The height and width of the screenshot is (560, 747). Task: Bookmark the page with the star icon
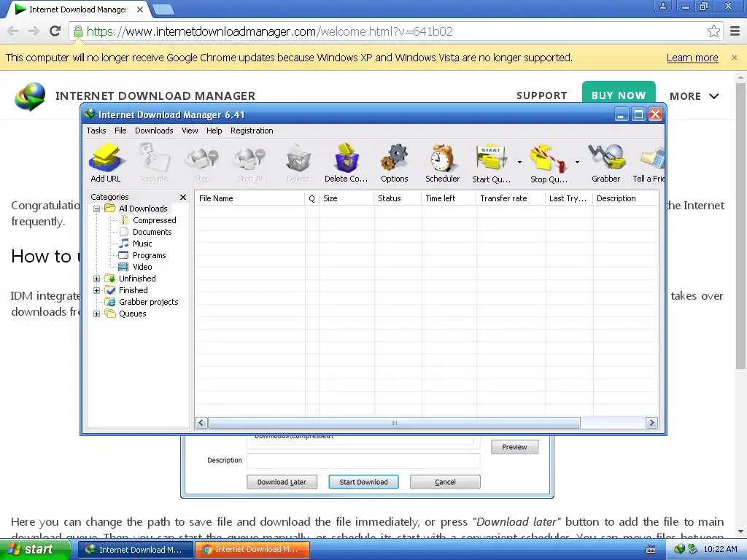point(713,31)
